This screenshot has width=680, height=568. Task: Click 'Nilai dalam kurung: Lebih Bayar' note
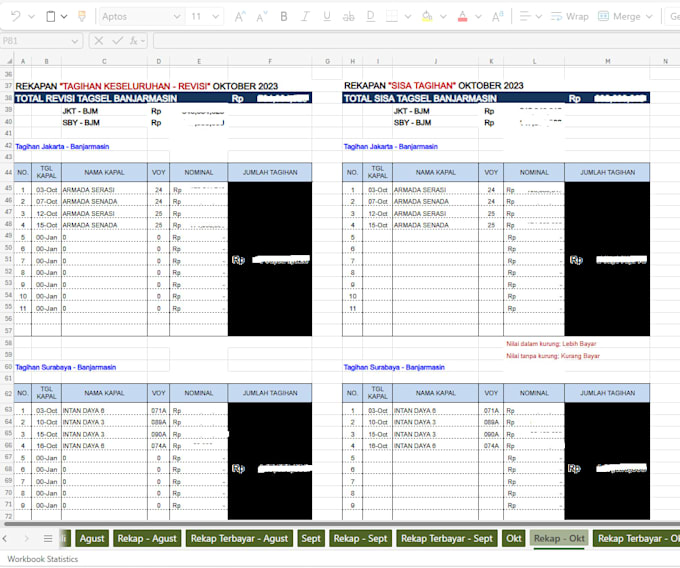click(551, 344)
